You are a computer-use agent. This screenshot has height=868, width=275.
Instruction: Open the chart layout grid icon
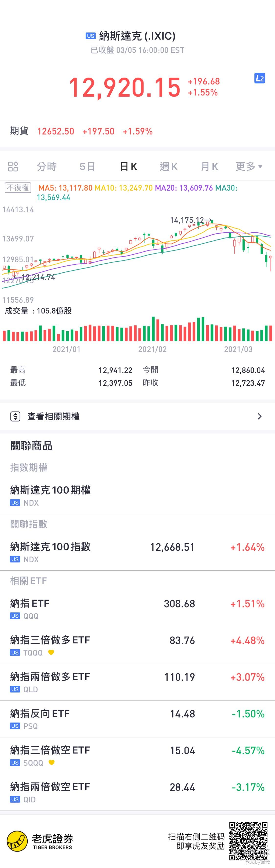(13, 166)
